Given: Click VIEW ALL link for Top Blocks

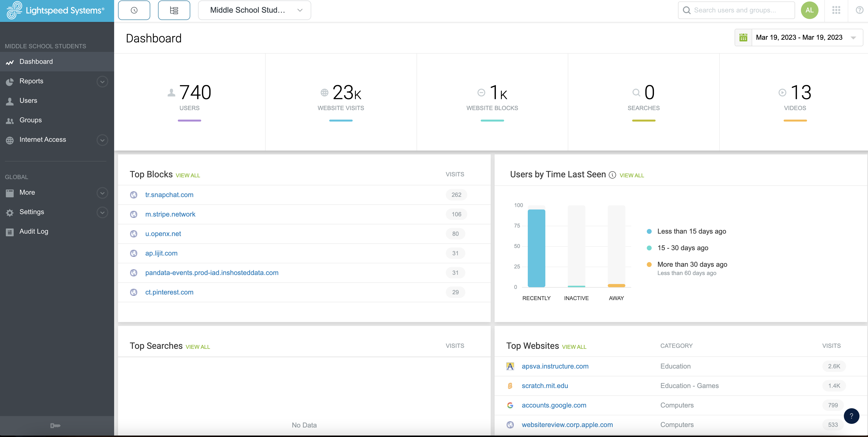Looking at the screenshot, I should [x=188, y=175].
